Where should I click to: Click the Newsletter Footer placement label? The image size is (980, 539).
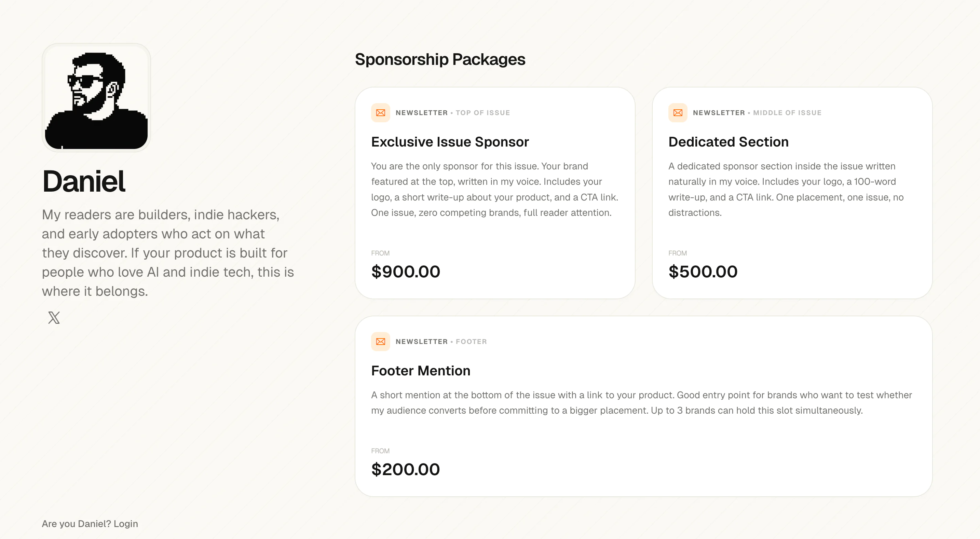(x=471, y=342)
